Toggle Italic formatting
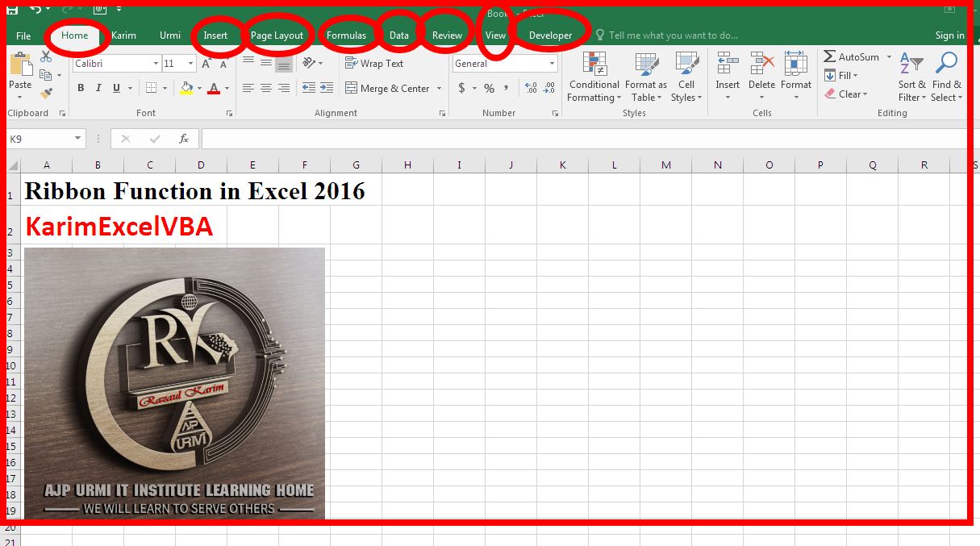Viewport: 980px width, 546px height. pyautogui.click(x=98, y=86)
